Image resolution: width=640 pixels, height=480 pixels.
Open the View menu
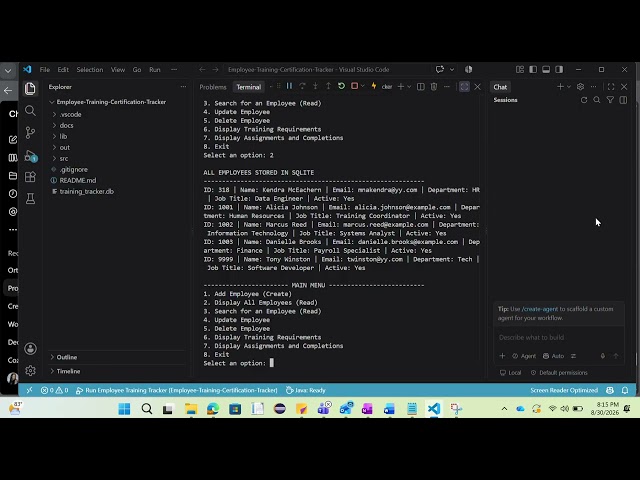118,69
